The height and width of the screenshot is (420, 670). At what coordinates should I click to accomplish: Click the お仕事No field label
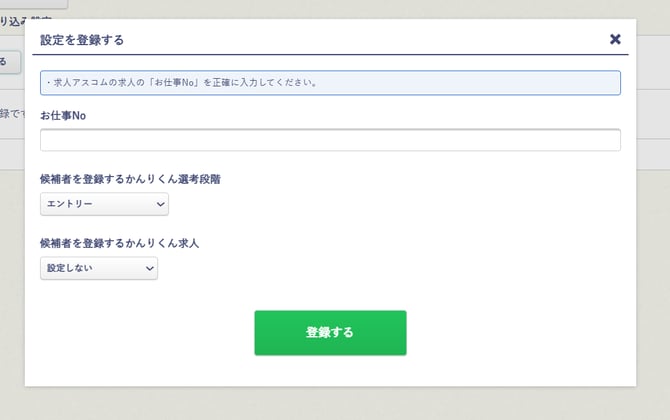click(x=63, y=115)
